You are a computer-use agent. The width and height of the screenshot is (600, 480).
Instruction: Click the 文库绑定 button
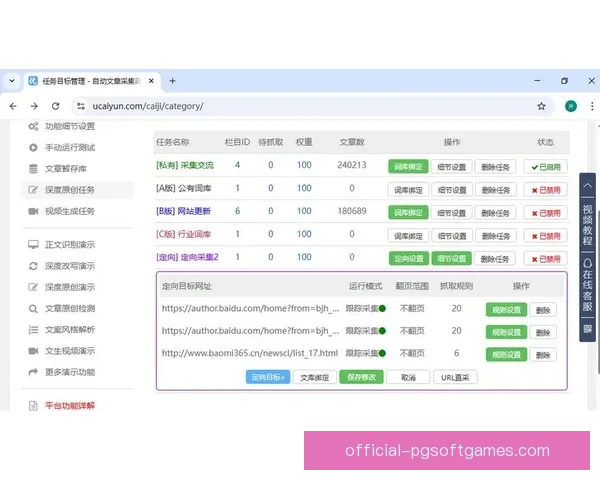point(315,377)
